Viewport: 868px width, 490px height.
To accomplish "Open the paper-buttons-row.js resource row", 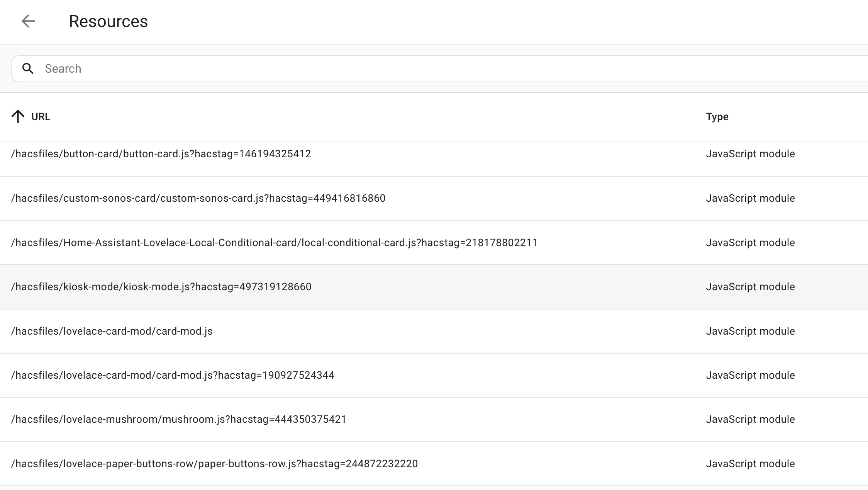I will coord(214,464).
